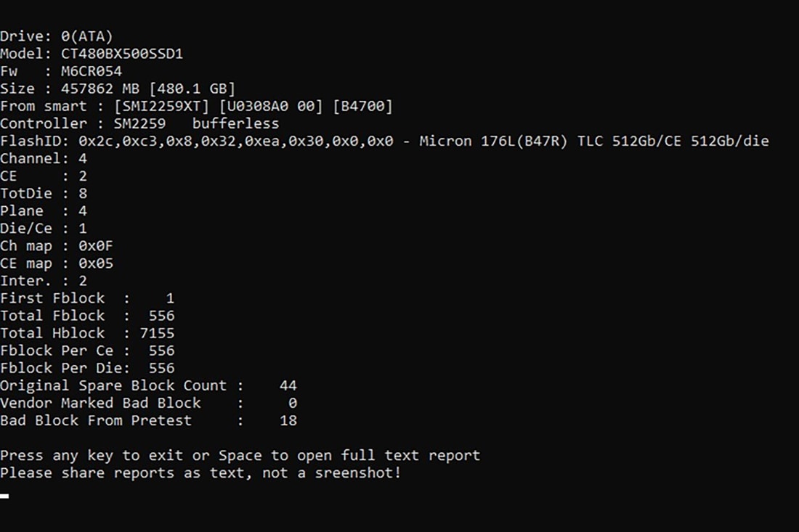Viewport: 799px width, 532px height.
Task: Click the word bufferless on Controller line
Action: 235,123
